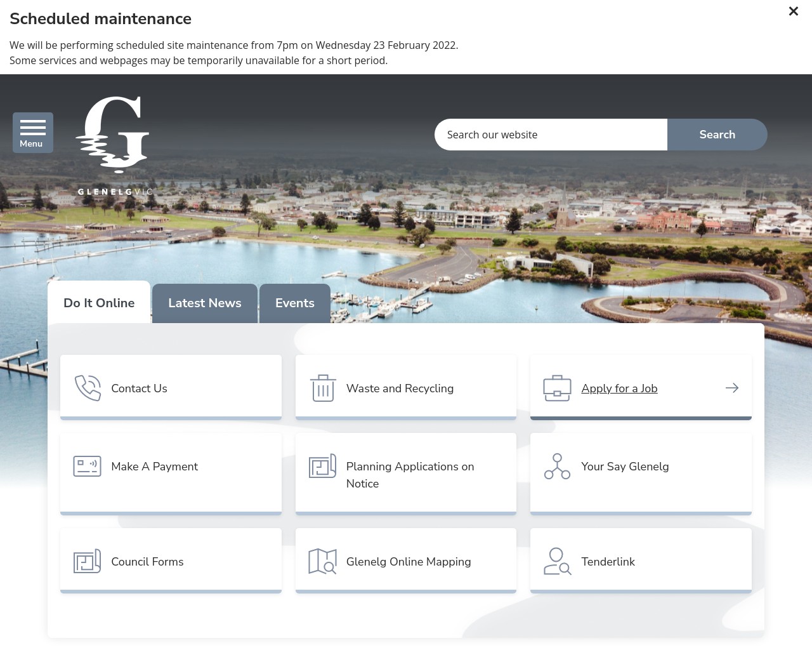Image resolution: width=812 pixels, height=650 pixels.
Task: Click the Search button
Action: [717, 135]
